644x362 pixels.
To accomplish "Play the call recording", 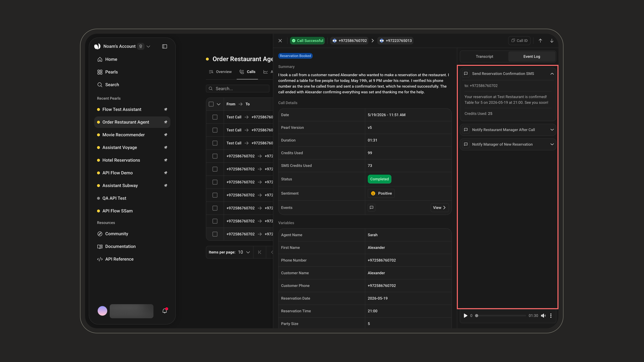I will pyautogui.click(x=465, y=315).
